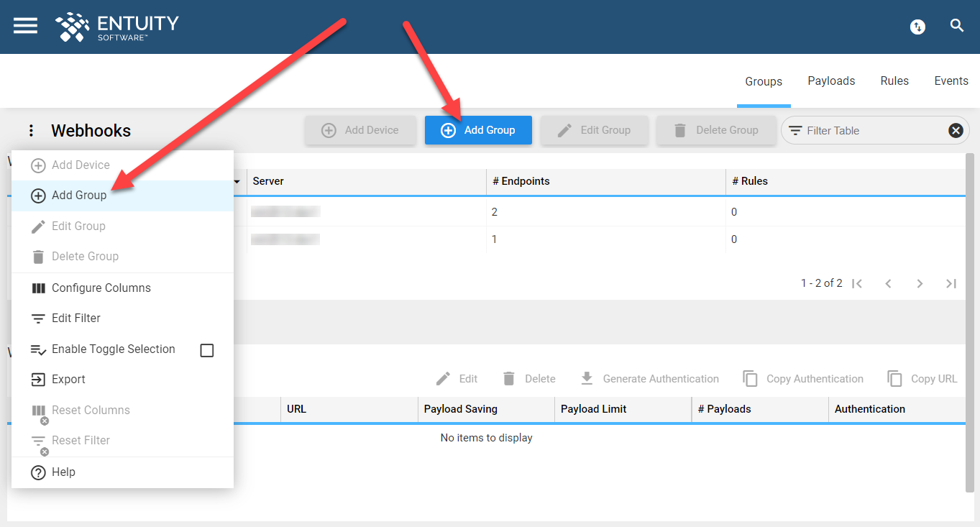
Task: Open the kebab menu beside Webhooks
Action: (30, 130)
